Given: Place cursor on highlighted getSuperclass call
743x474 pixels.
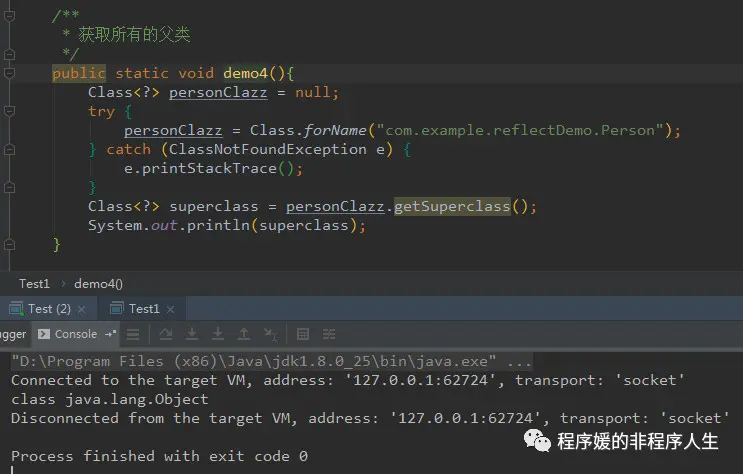Looking at the screenshot, I should click(452, 207).
